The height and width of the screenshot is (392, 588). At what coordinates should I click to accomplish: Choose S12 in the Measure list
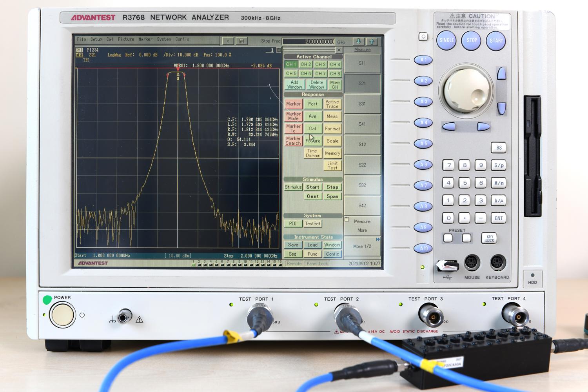362,145
